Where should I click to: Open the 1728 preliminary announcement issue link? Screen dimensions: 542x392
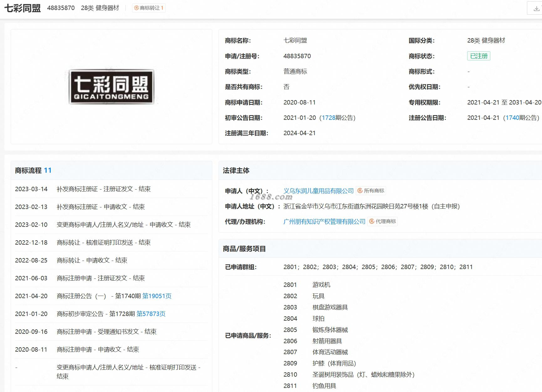point(328,118)
